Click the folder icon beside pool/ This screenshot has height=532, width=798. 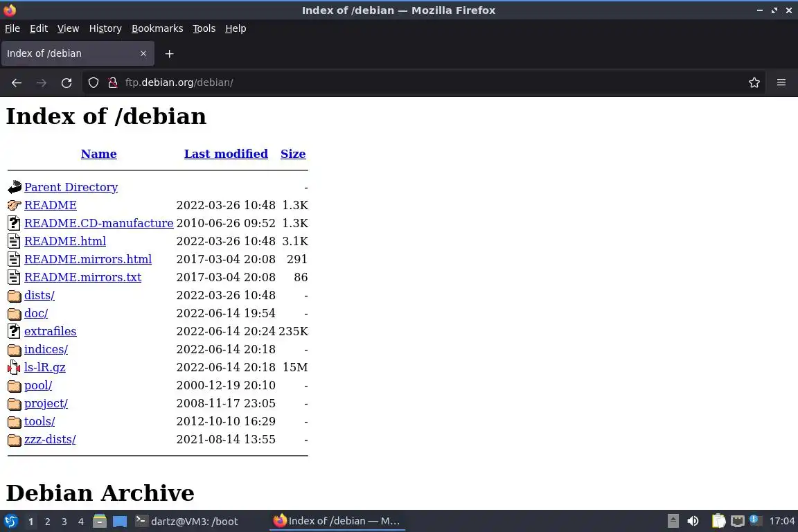[x=15, y=386]
